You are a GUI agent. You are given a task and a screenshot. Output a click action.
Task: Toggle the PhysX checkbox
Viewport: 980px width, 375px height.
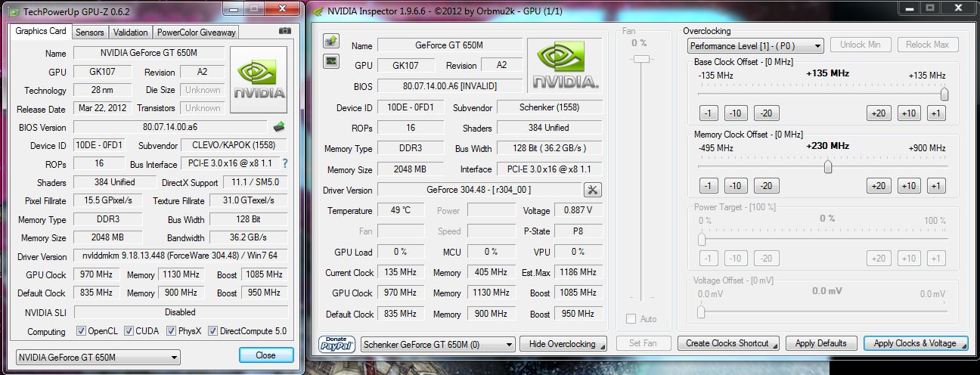point(172,331)
